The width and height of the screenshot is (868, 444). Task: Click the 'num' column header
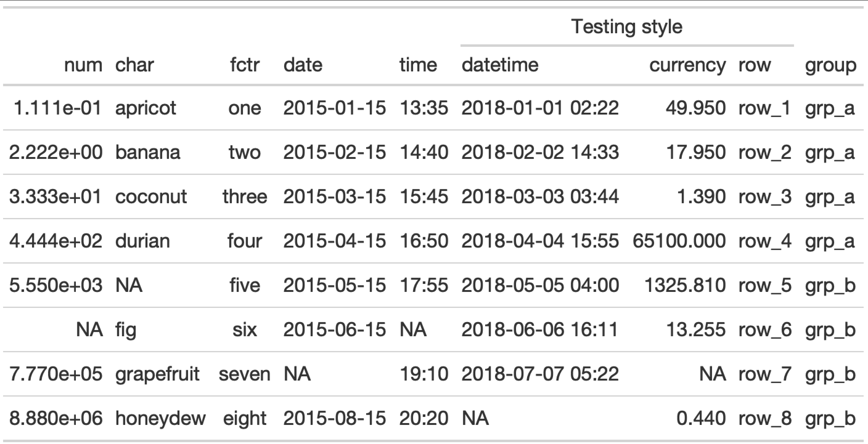point(83,65)
